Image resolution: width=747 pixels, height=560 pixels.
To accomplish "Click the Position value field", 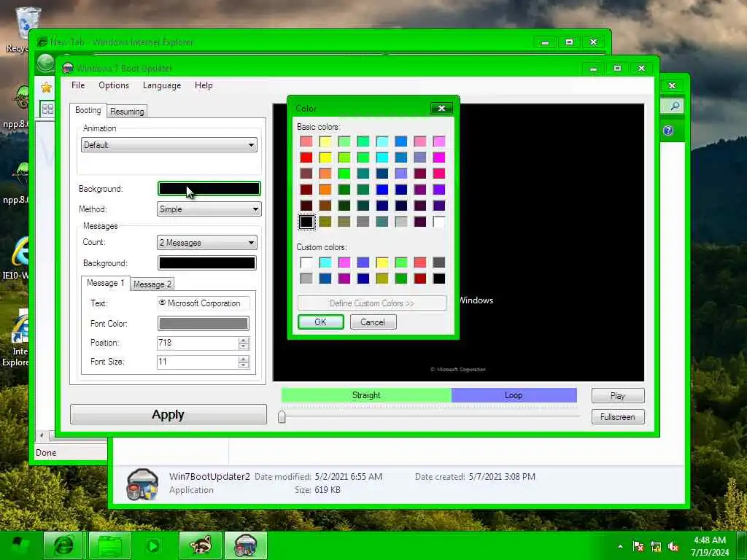I will click(197, 343).
